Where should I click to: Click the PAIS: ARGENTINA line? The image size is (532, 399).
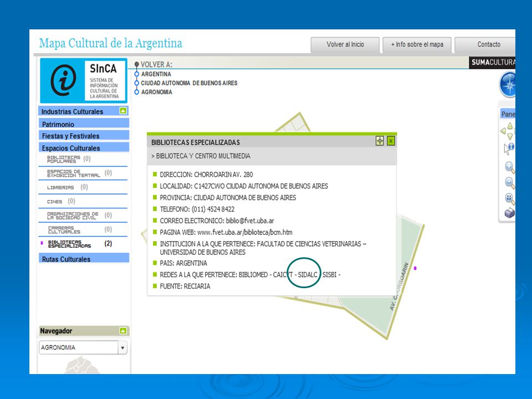[183, 263]
